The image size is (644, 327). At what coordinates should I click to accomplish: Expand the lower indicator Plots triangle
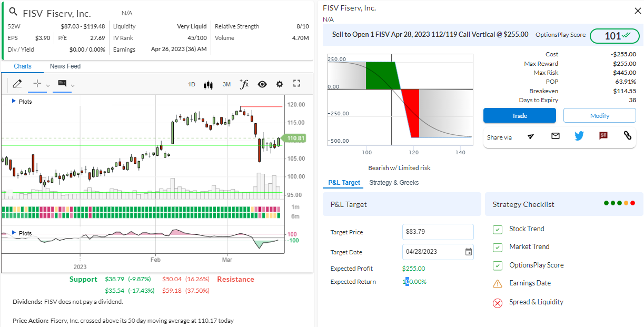coord(14,232)
